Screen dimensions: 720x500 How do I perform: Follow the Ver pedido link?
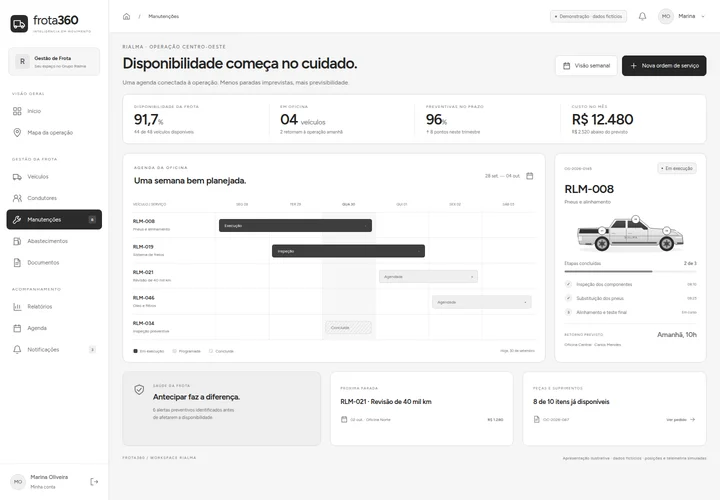681,420
